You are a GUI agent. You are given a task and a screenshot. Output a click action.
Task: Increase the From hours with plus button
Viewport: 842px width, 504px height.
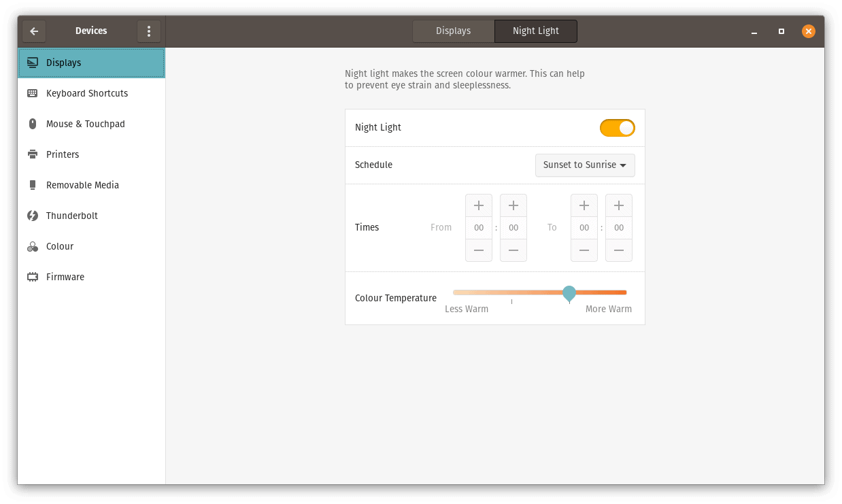(479, 205)
